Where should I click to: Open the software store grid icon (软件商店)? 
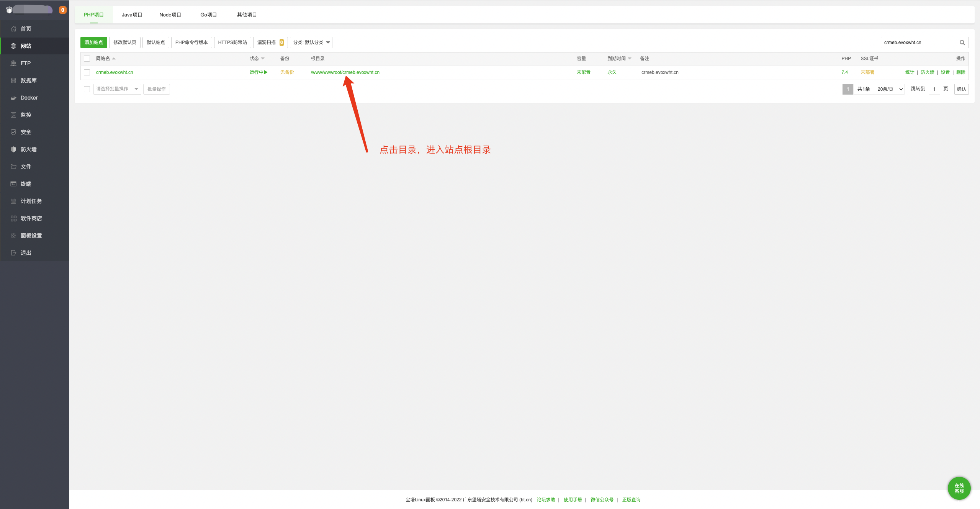(x=13, y=218)
